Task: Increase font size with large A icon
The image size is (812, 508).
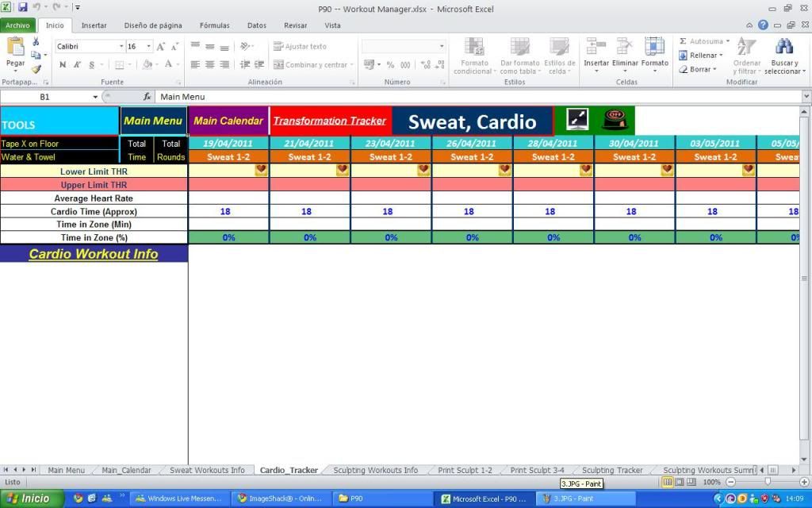Action: [161, 47]
